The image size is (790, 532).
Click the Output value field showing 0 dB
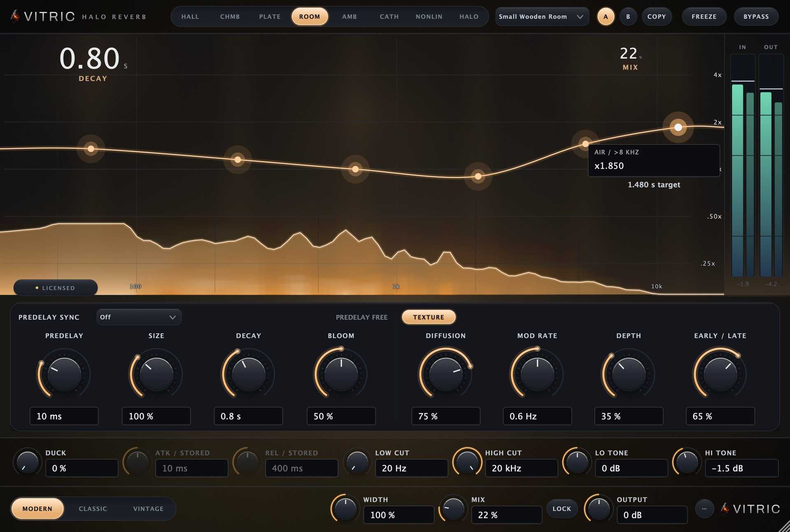pos(652,515)
